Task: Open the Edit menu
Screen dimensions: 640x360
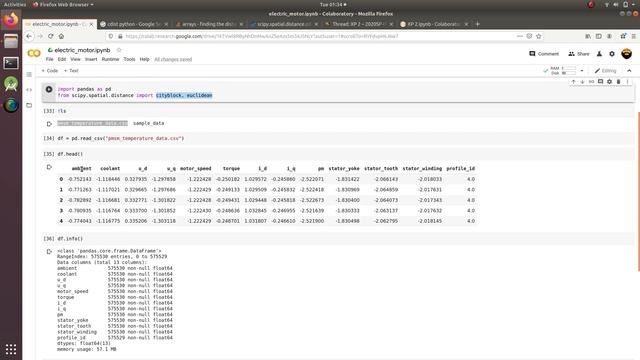Action: coord(62,59)
